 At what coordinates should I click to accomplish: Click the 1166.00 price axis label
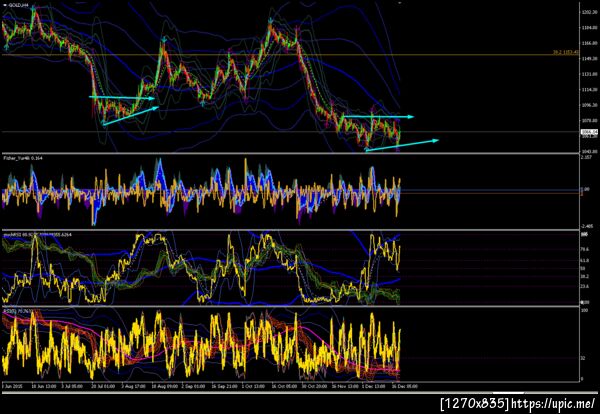coord(589,43)
